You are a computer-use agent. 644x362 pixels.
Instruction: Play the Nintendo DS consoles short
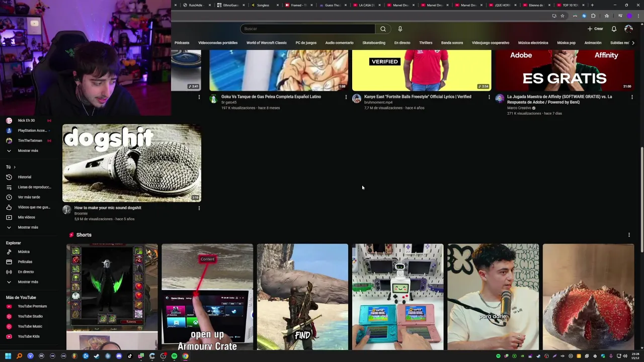pos(397,297)
